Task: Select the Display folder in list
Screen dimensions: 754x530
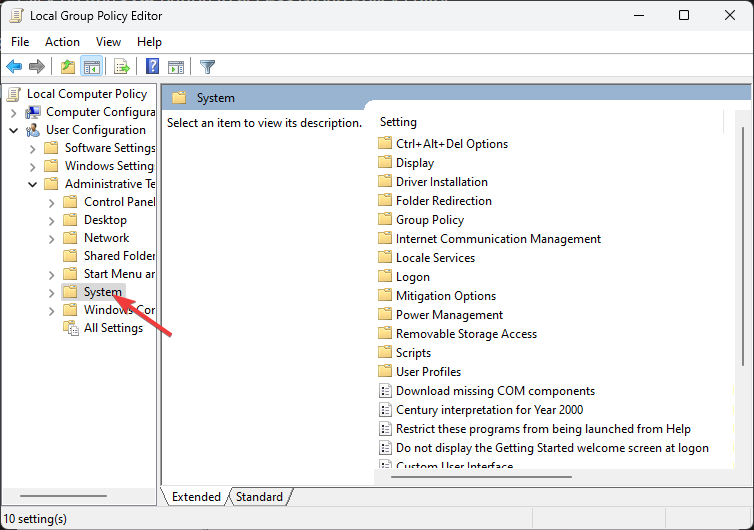Action: click(x=415, y=163)
